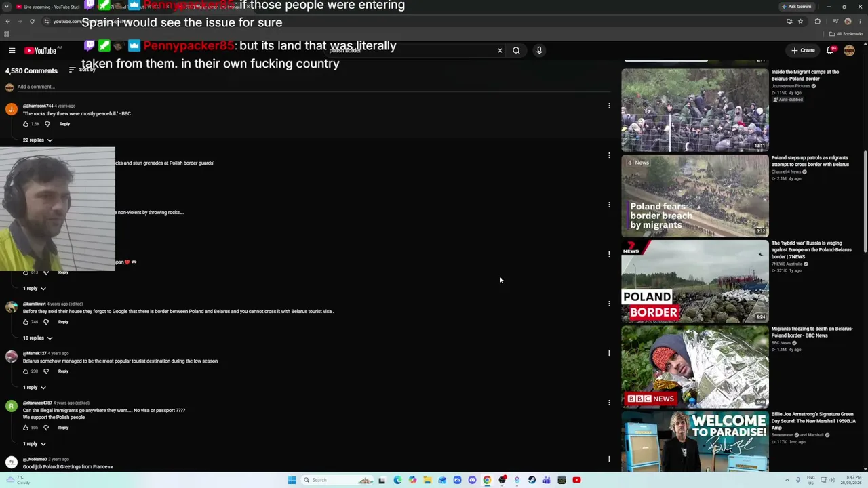
Task: Open YouTube notifications bell
Action: point(830,50)
